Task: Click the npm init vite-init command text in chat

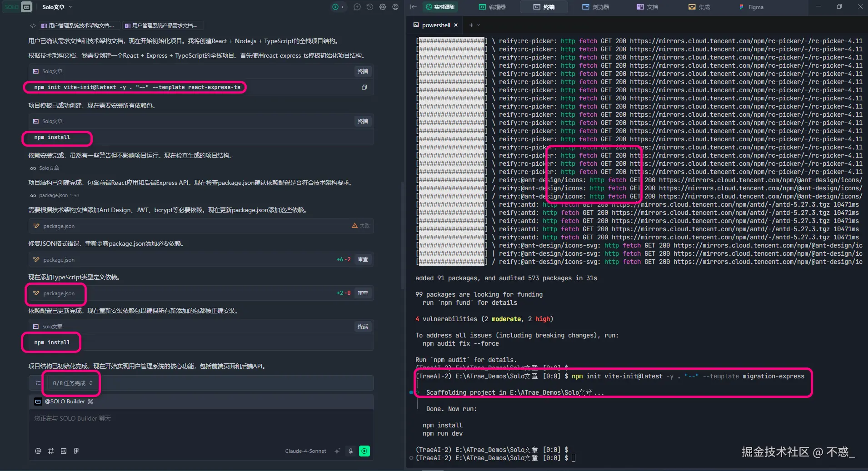Action: pyautogui.click(x=137, y=87)
